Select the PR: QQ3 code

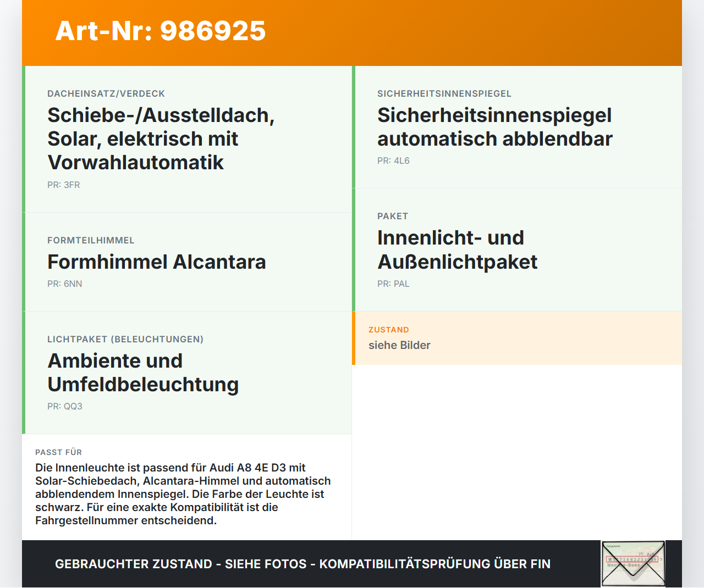[x=64, y=406]
